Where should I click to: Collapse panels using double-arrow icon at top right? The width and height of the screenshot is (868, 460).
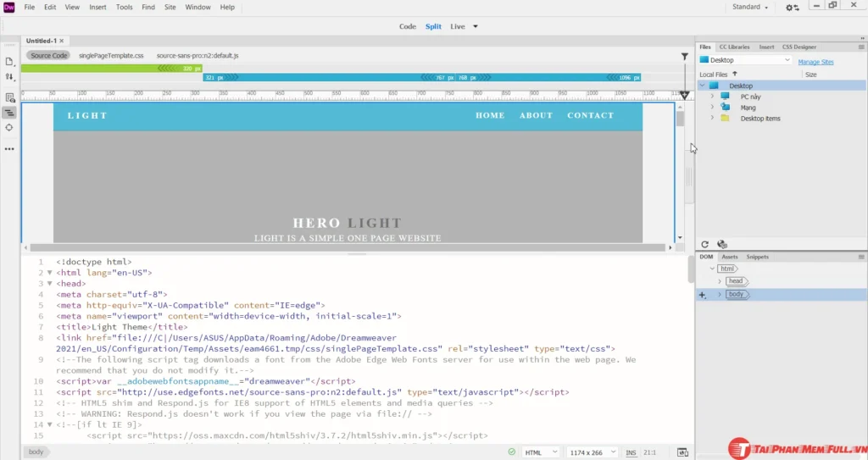coord(862,38)
